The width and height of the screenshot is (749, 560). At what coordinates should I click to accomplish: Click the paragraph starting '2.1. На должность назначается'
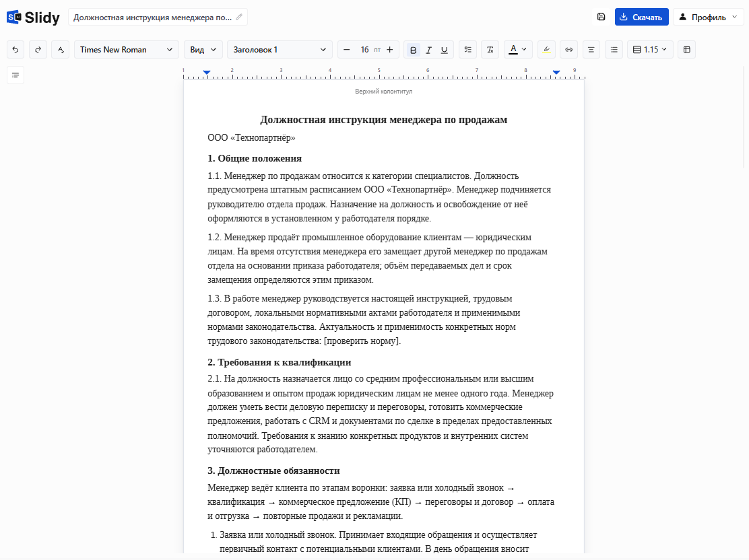tap(381, 414)
